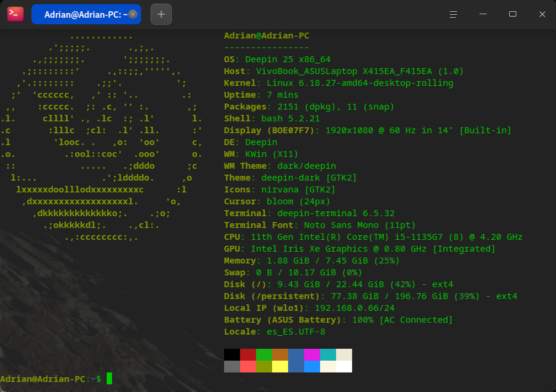Click the "GPU: Intel Iris Xe" line
This screenshot has width=556, height=392.
(360, 249)
